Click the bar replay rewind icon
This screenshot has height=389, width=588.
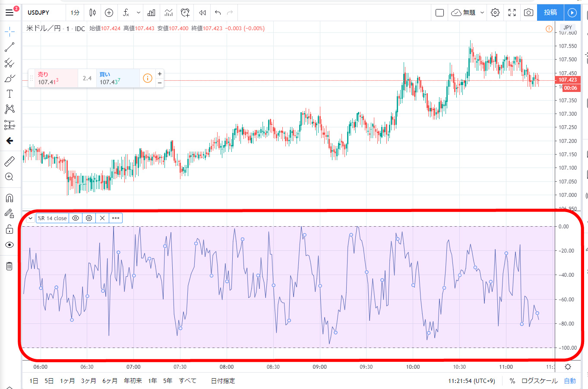point(202,13)
